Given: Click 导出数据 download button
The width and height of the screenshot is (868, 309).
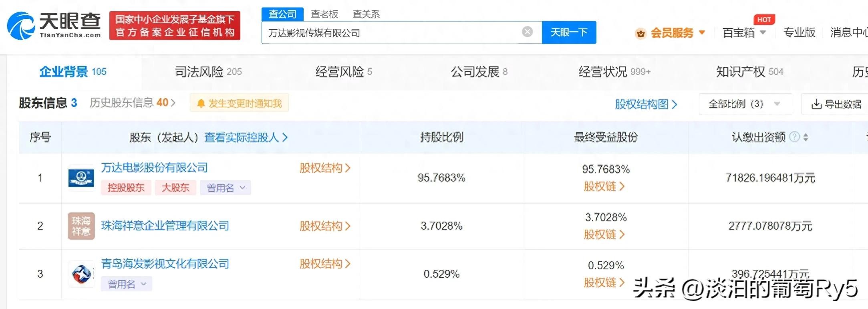Looking at the screenshot, I should tap(836, 104).
